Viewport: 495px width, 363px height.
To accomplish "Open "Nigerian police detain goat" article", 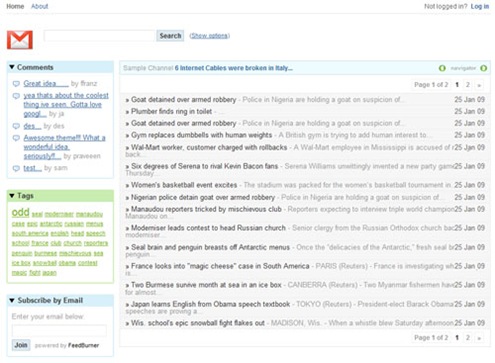I will click(x=203, y=197).
